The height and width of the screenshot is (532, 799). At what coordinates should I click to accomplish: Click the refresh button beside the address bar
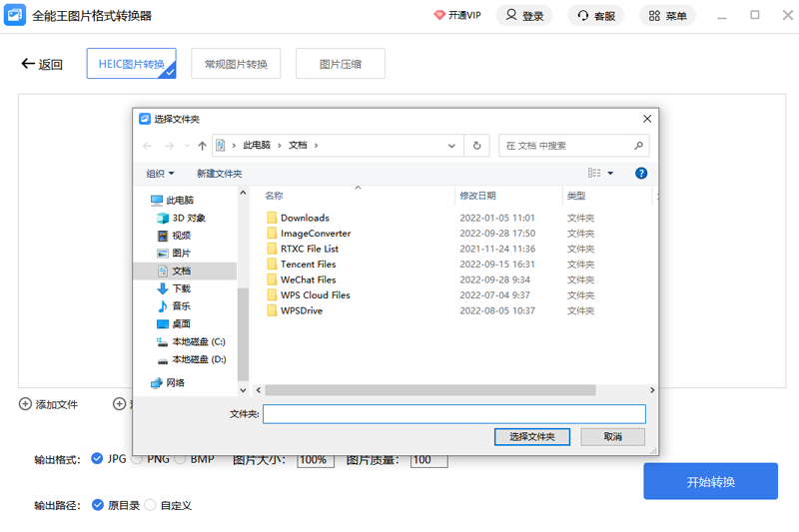pyautogui.click(x=477, y=146)
